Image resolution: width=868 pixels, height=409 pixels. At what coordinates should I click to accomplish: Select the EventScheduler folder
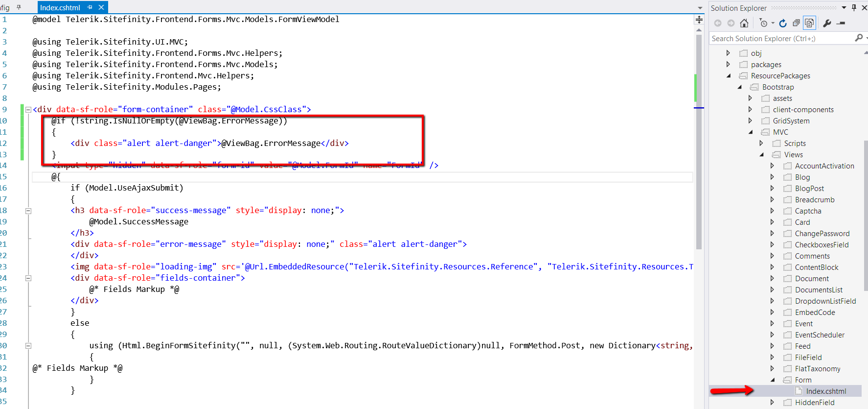[x=820, y=335]
